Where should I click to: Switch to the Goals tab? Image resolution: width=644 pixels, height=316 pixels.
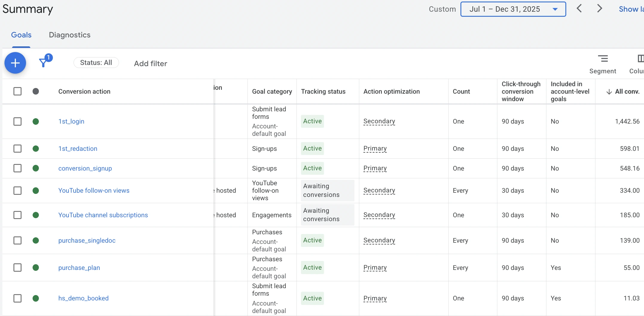pos(21,35)
